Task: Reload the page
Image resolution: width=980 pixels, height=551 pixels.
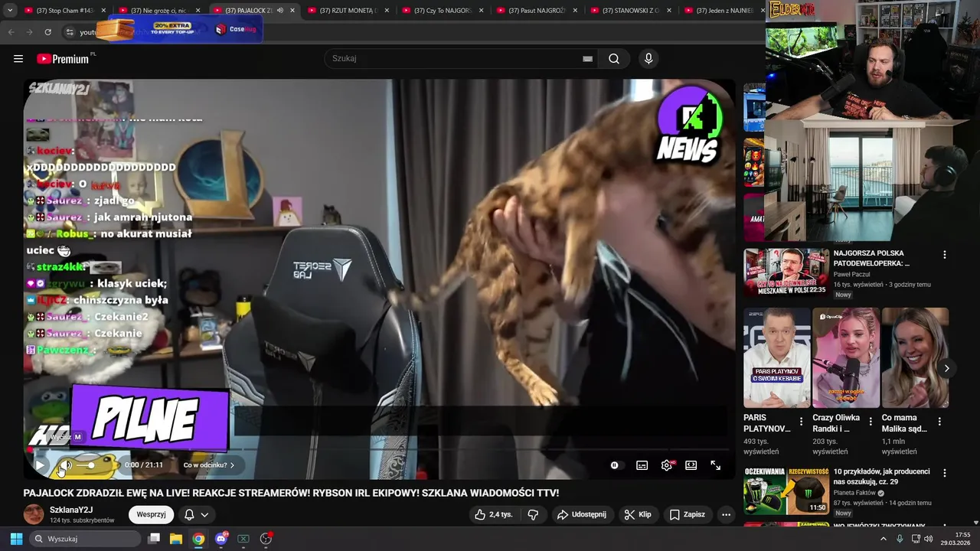Action: (x=47, y=32)
